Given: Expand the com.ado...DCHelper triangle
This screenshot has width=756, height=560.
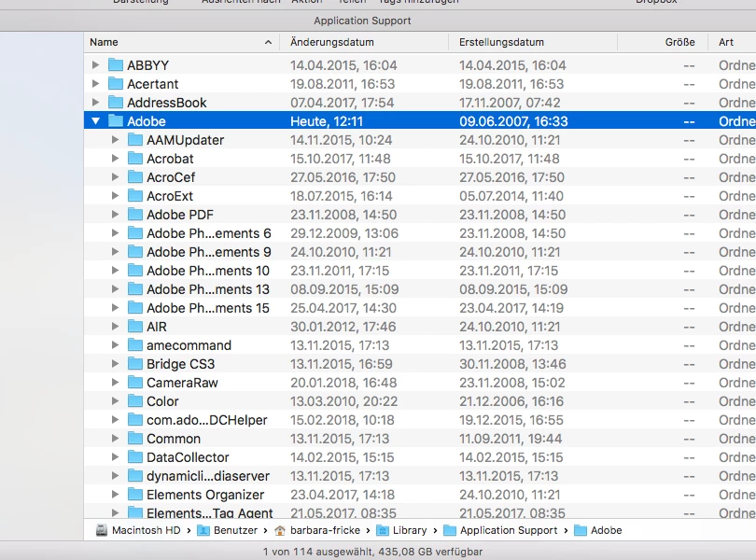Looking at the screenshot, I should click(115, 420).
